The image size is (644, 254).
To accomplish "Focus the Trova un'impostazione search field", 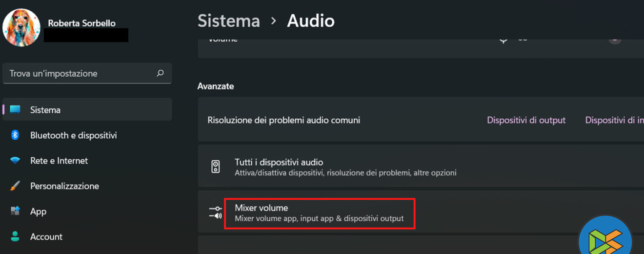I will point(80,73).
